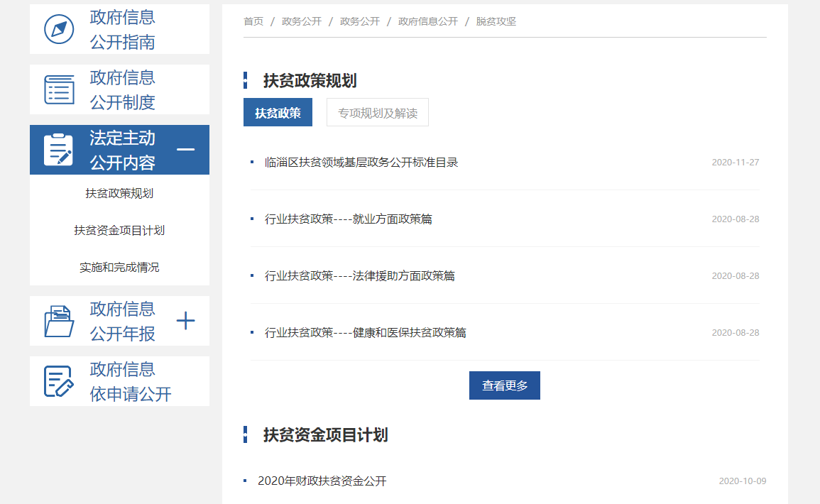820x504 pixels.
Task: Click 政府信息公开 in the breadcrumb
Action: pyautogui.click(x=427, y=21)
